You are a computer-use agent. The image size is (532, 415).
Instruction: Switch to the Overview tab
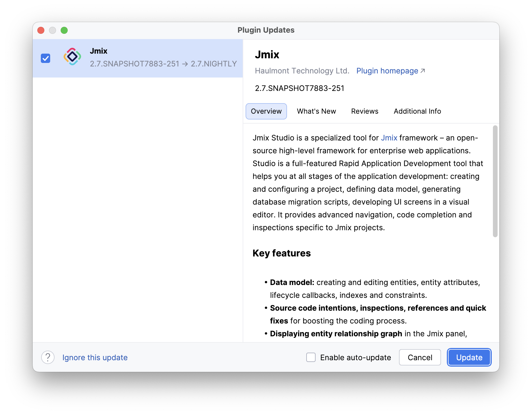coord(266,111)
